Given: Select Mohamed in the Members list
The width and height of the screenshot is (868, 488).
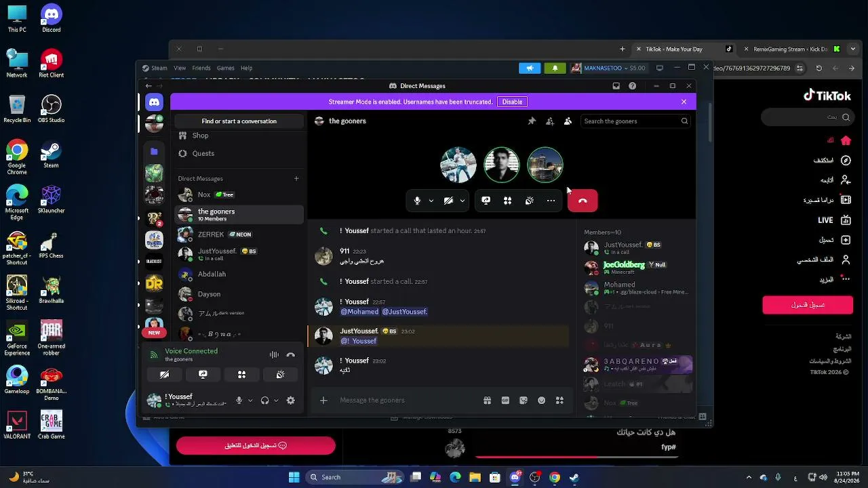Looking at the screenshot, I should click(x=637, y=288).
